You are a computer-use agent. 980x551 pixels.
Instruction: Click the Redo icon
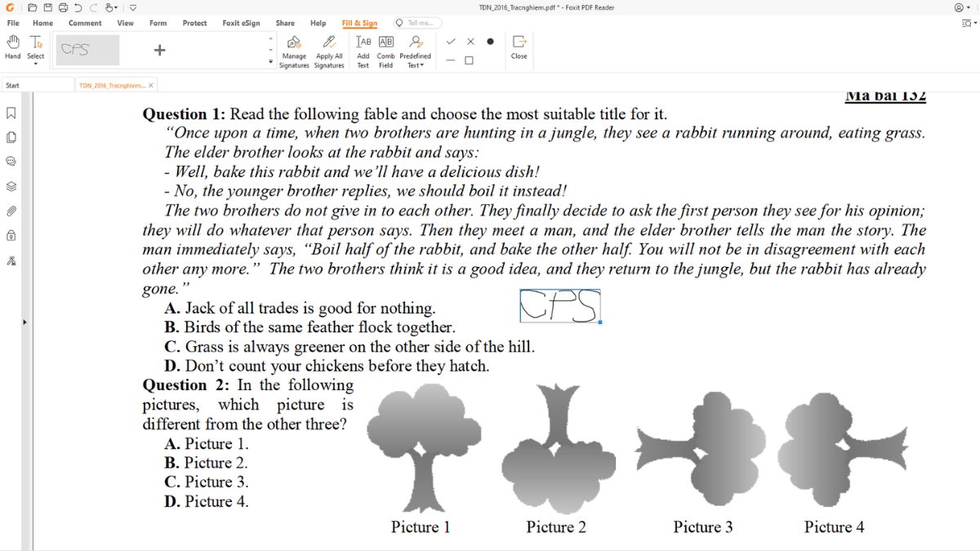click(92, 7)
